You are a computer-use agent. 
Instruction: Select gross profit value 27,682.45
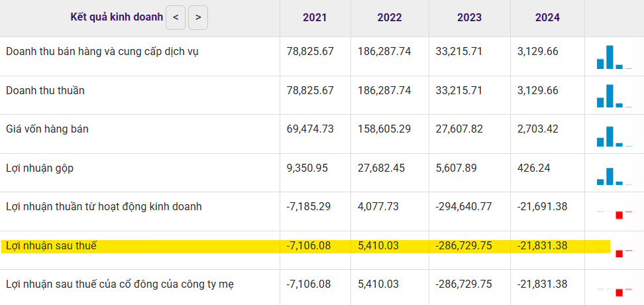tap(381, 168)
